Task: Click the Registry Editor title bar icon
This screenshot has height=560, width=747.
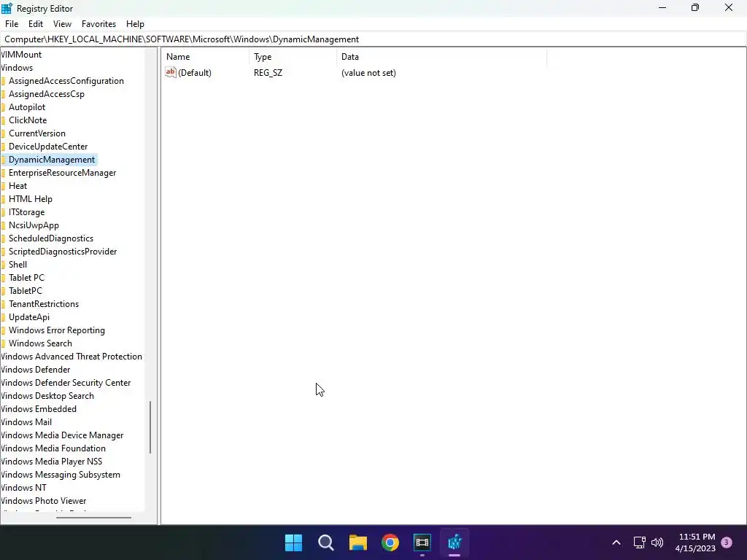Action: [7, 8]
